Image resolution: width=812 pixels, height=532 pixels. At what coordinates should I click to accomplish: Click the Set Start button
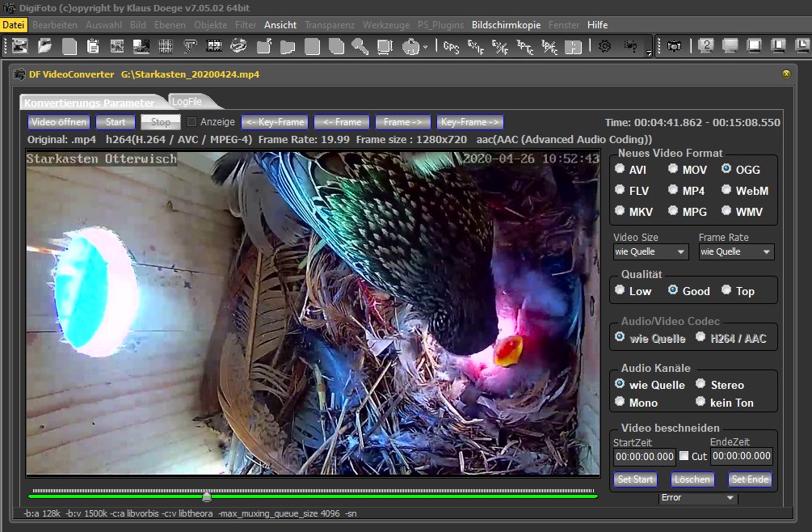[635, 479]
